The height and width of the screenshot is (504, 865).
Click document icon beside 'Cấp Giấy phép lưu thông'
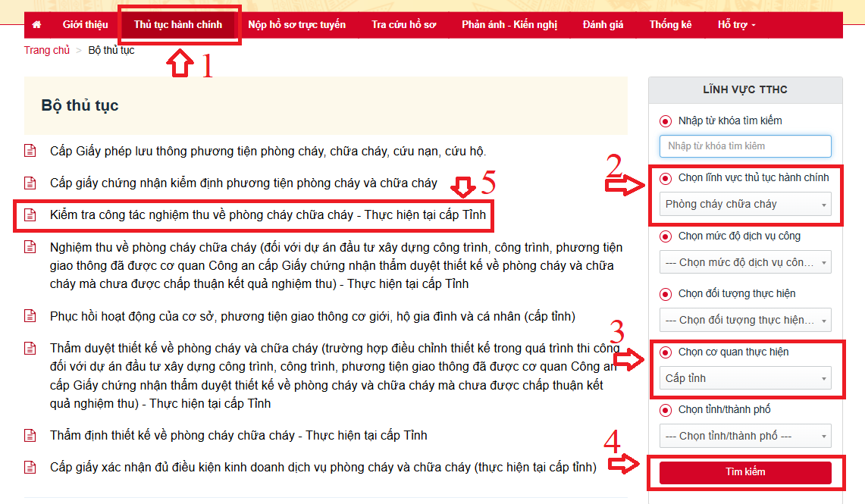30,151
